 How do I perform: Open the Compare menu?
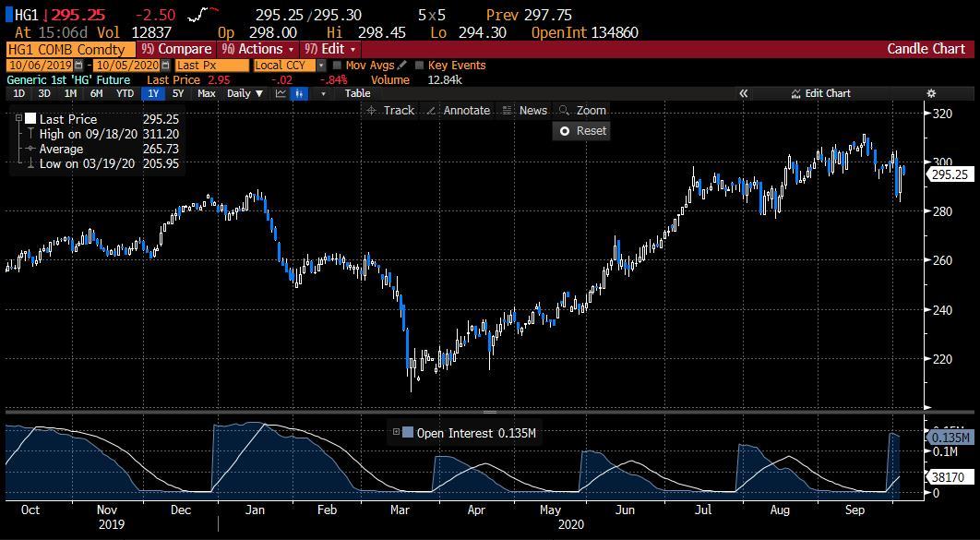[176, 49]
